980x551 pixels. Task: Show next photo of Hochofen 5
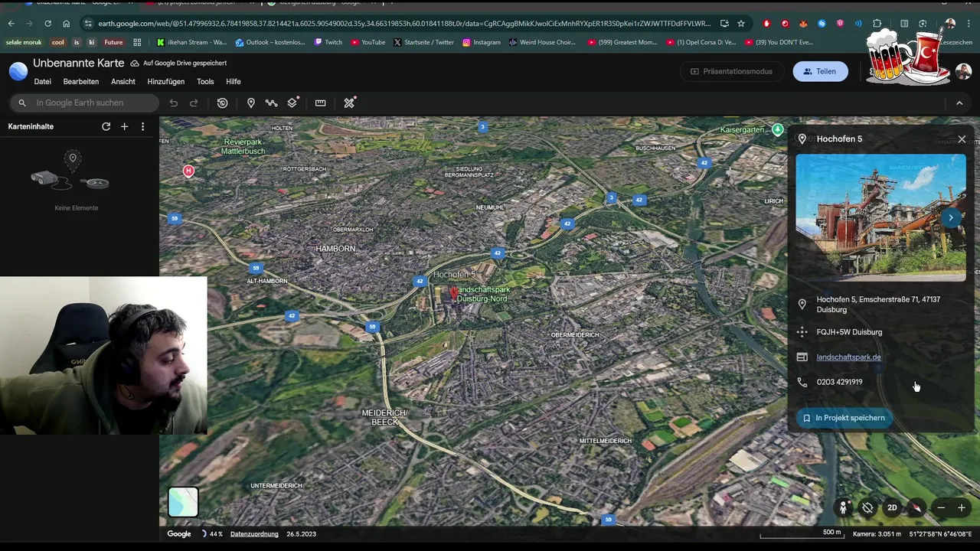950,217
